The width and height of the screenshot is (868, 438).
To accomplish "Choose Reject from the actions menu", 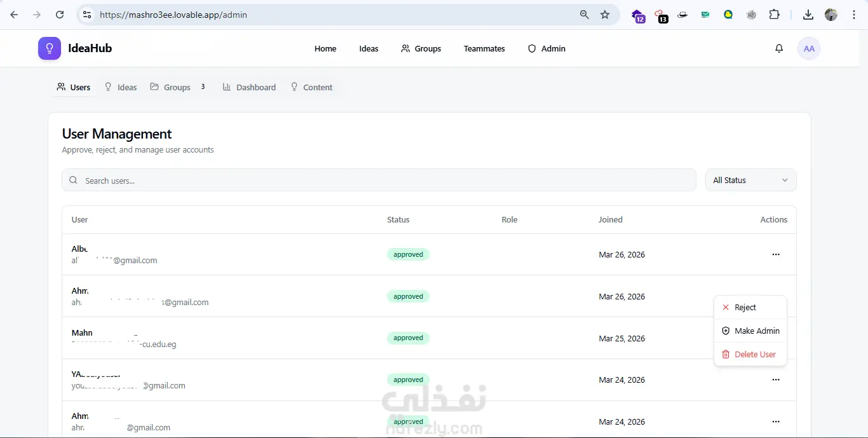I will coord(750,307).
